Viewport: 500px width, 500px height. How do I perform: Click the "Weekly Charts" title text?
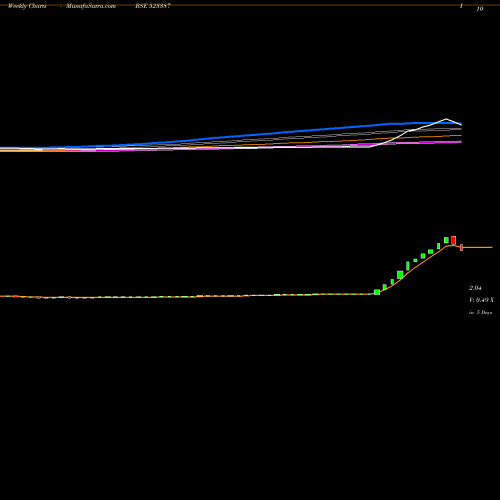point(27,6)
